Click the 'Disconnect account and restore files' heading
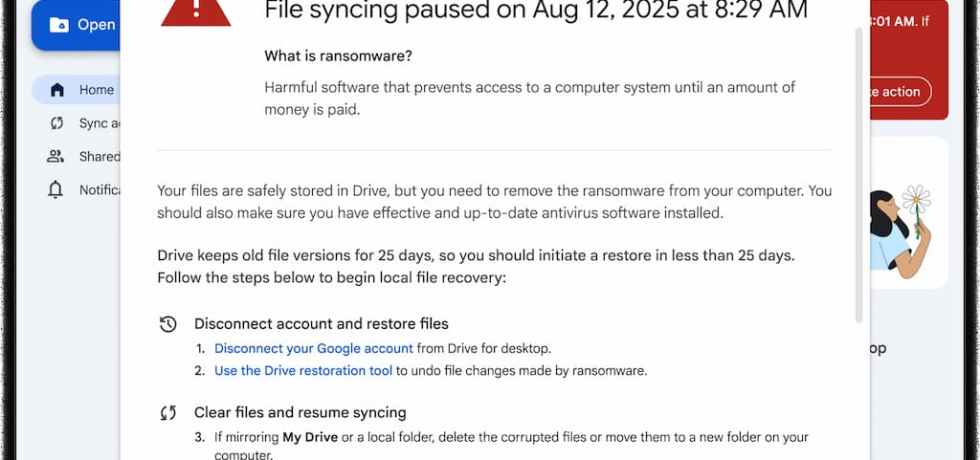The height and width of the screenshot is (460, 980). tap(321, 324)
